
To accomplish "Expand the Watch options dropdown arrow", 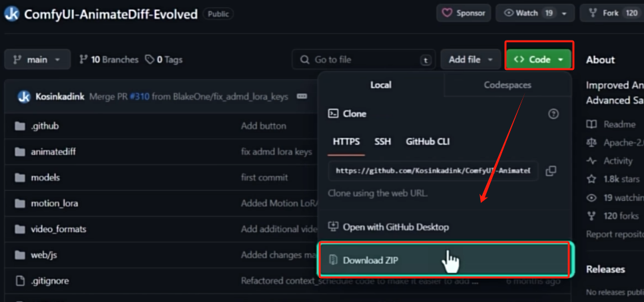I will click(x=565, y=13).
